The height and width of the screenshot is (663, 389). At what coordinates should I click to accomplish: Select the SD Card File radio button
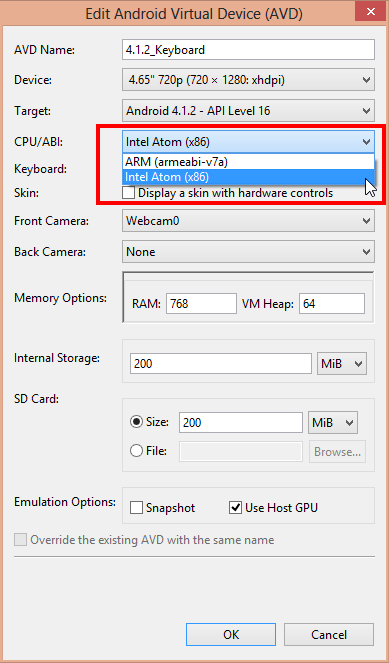(137, 451)
